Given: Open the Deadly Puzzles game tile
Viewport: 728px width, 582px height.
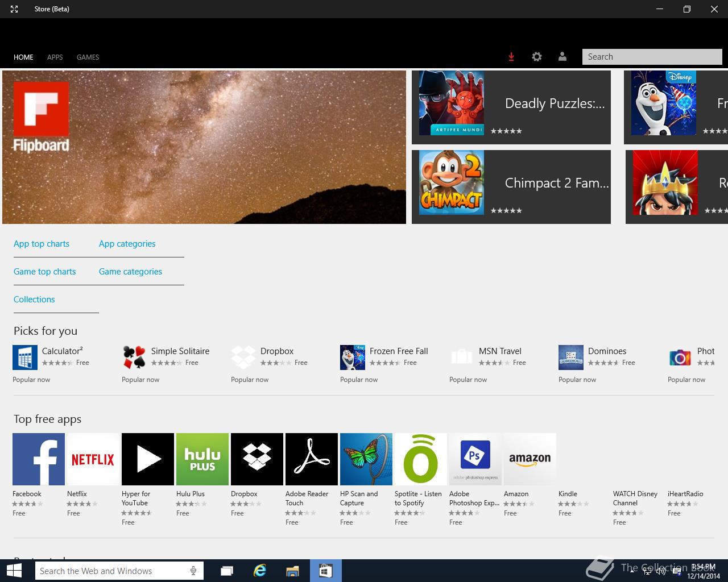Looking at the screenshot, I should coord(511,107).
